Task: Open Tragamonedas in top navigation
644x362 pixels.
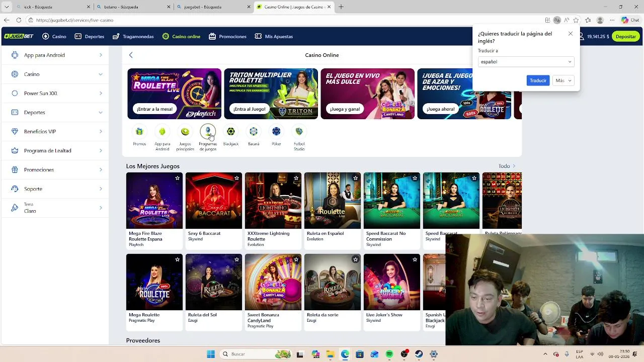Action: point(133,36)
